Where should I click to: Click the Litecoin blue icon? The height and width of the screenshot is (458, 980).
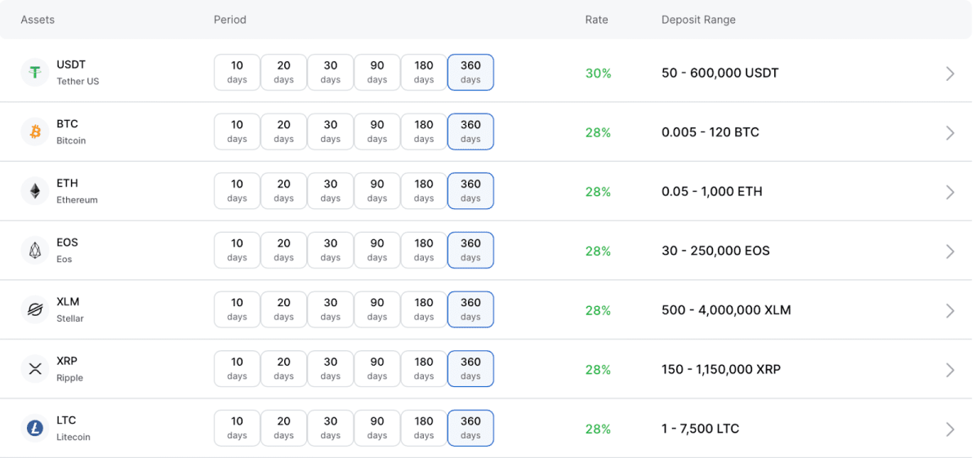pyautogui.click(x=35, y=429)
